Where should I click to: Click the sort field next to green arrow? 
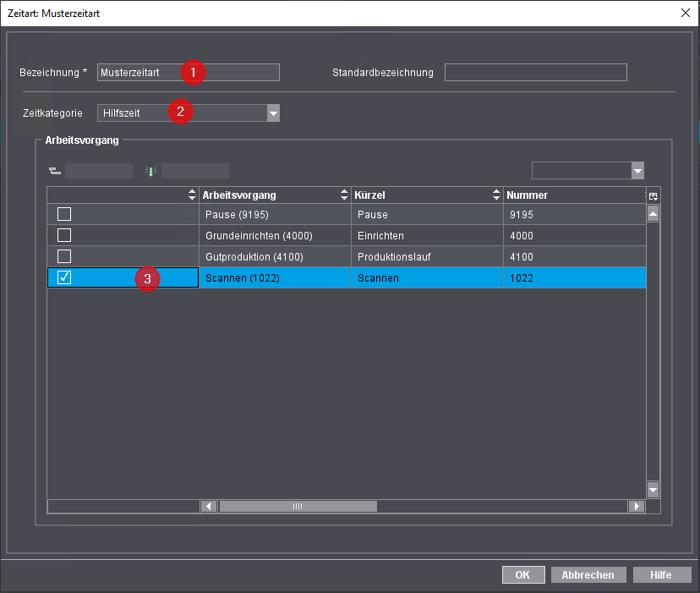[x=195, y=171]
